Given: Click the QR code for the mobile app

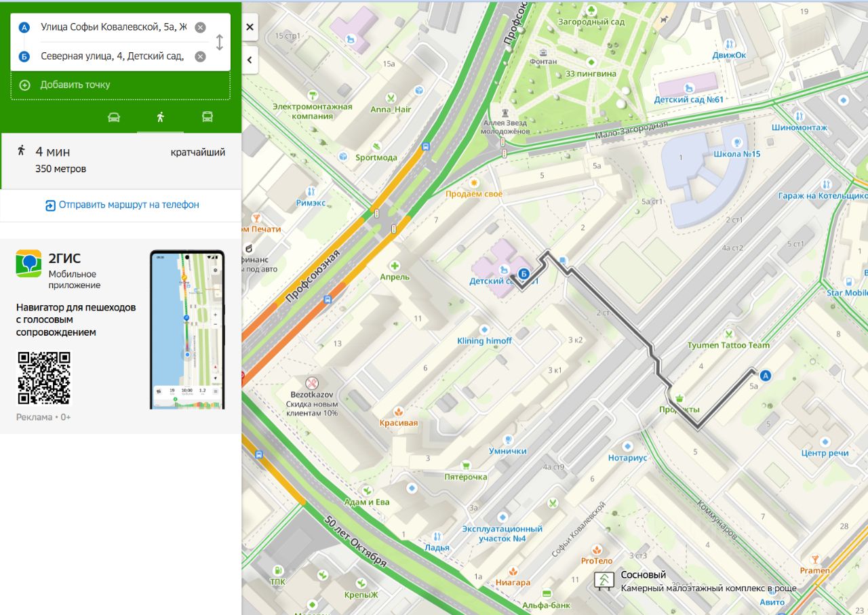Looking at the screenshot, I should point(43,378).
